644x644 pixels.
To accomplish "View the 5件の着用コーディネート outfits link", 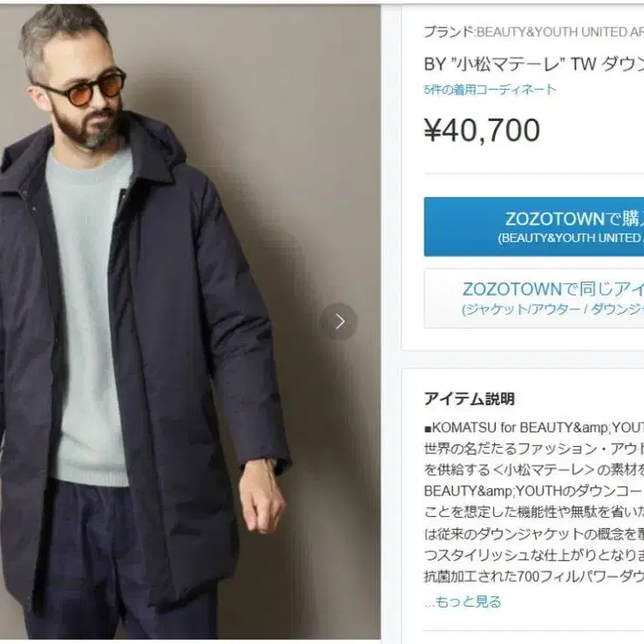I will [490, 89].
